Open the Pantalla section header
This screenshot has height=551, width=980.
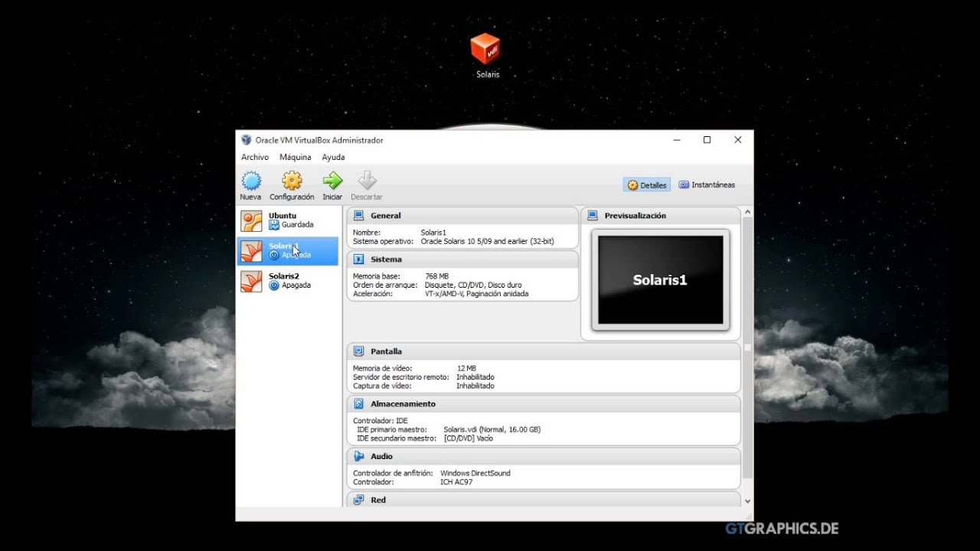[x=544, y=351]
